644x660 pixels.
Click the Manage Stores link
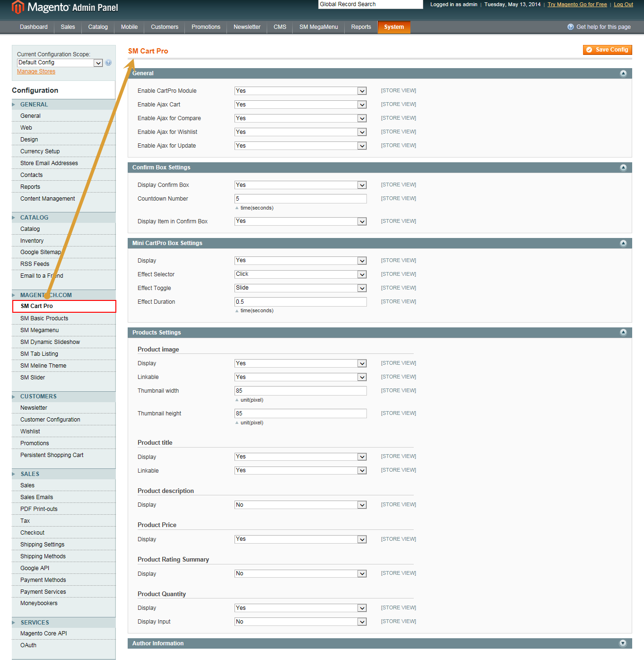tap(36, 71)
